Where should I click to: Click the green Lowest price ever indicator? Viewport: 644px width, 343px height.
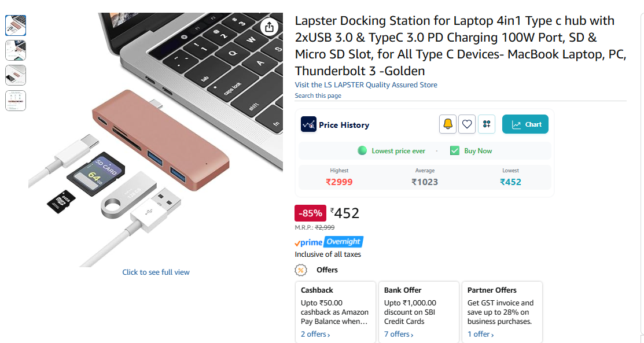362,151
